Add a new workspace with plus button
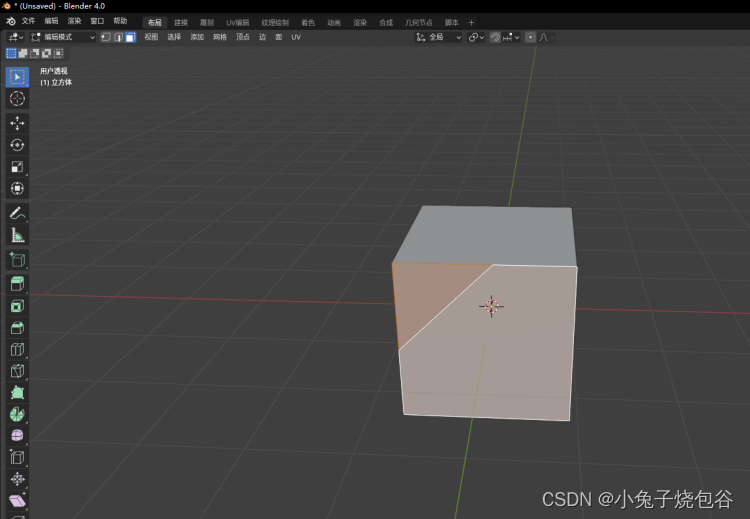This screenshot has height=519, width=750. tap(471, 22)
